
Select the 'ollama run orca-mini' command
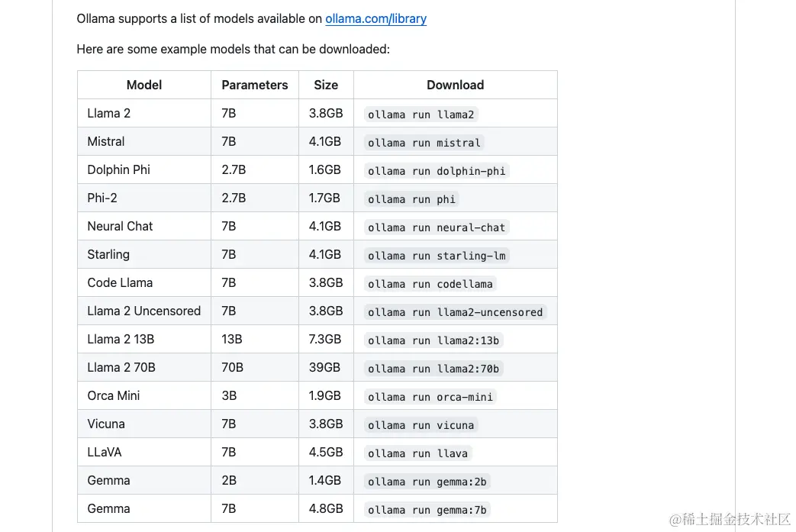click(x=430, y=397)
